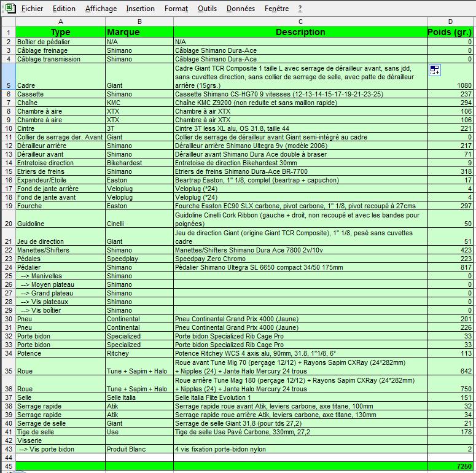Select the Etriers de freins cell
Screen dimensions: 476x473
click(x=60, y=171)
